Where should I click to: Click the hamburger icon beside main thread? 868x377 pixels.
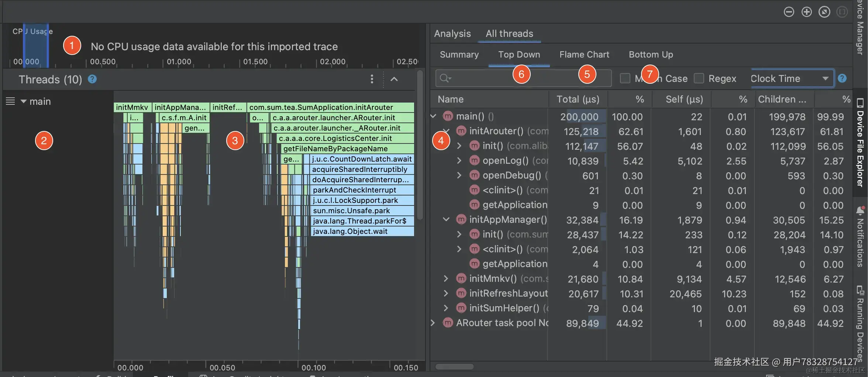pyautogui.click(x=10, y=101)
